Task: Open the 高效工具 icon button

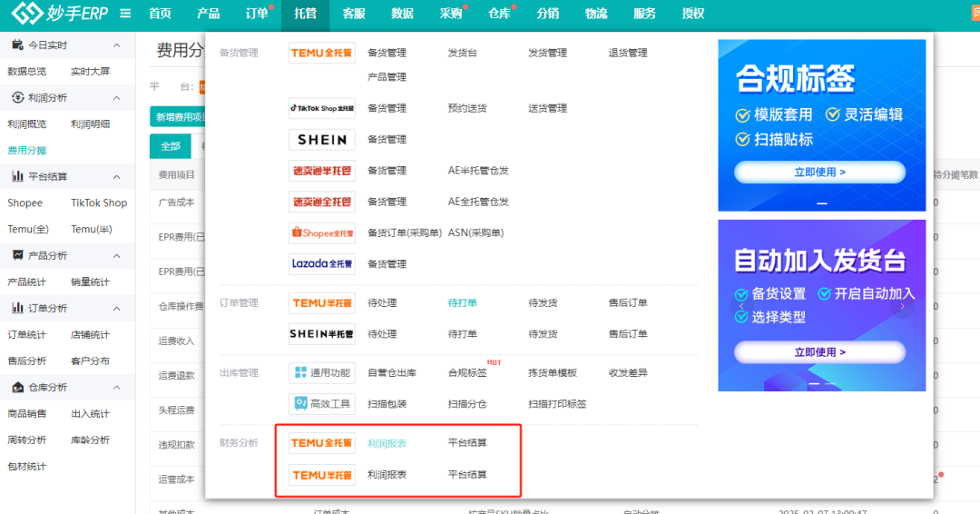Action: [322, 404]
